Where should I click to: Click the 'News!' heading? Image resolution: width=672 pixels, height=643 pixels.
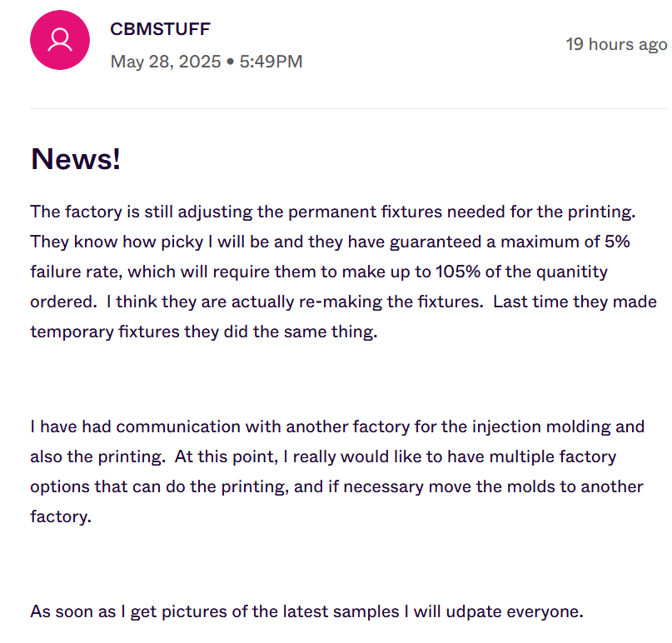pyautogui.click(x=76, y=158)
